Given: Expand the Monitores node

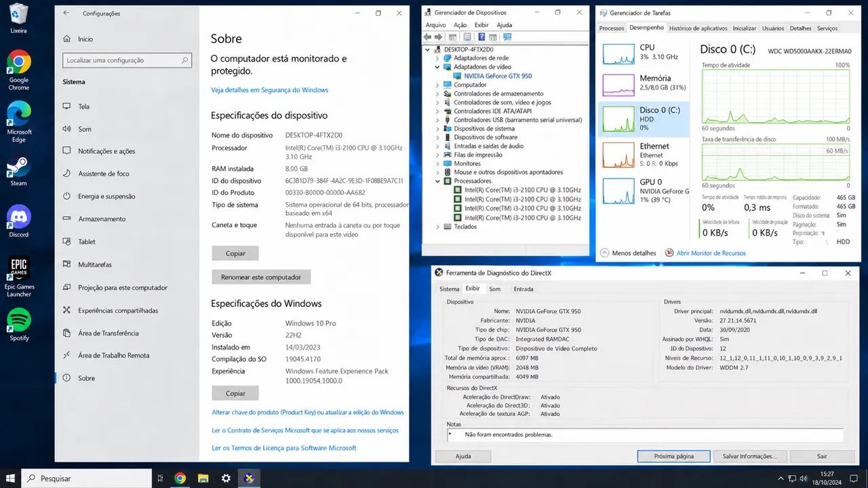Looking at the screenshot, I should click(x=438, y=163).
